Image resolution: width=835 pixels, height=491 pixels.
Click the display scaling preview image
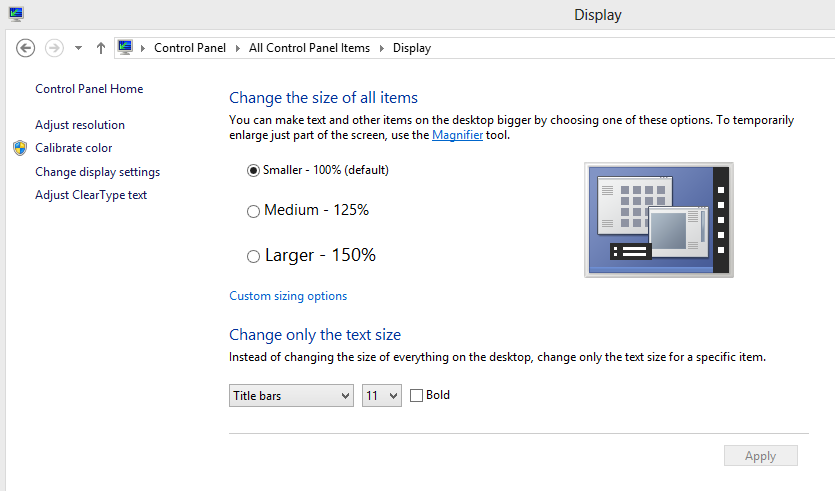[x=659, y=220]
